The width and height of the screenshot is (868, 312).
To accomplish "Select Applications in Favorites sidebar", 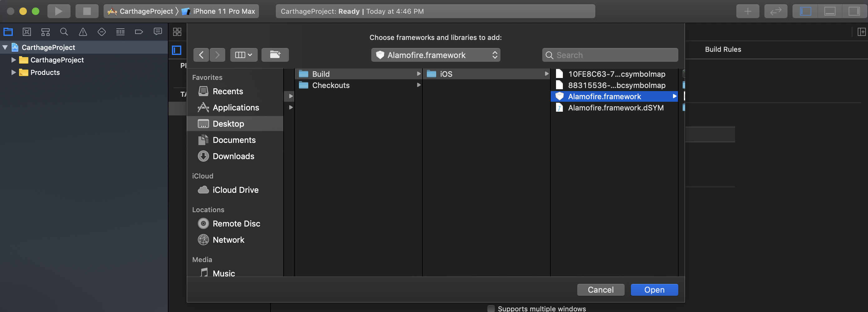I will coord(235,107).
